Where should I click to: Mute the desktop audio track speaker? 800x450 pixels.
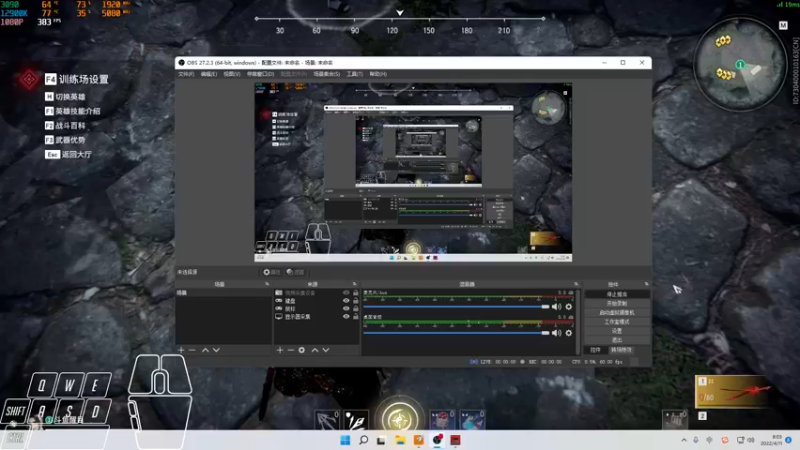pos(557,333)
